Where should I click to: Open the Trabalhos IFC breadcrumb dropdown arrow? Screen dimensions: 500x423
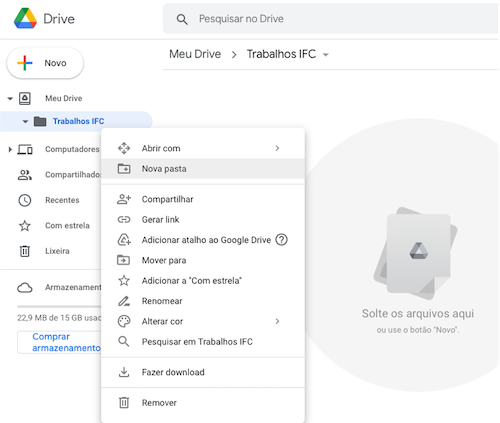point(326,55)
